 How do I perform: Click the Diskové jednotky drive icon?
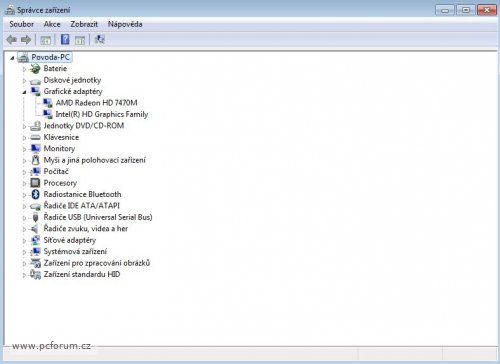pyautogui.click(x=35, y=81)
